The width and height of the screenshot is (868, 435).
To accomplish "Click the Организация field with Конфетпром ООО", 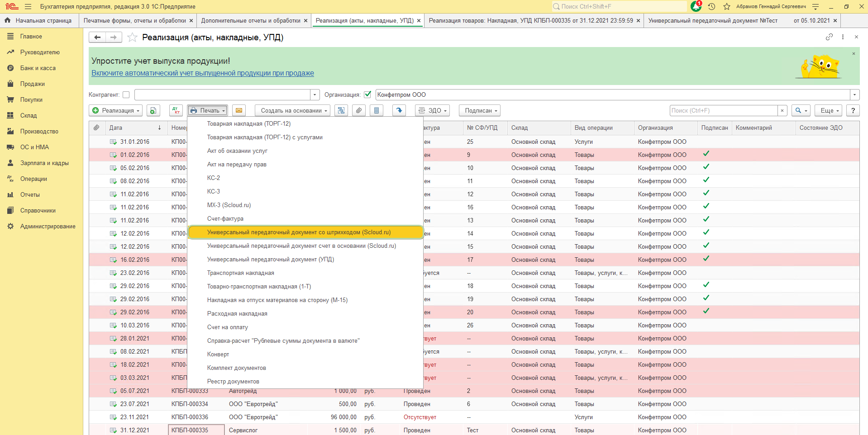I will coord(613,95).
